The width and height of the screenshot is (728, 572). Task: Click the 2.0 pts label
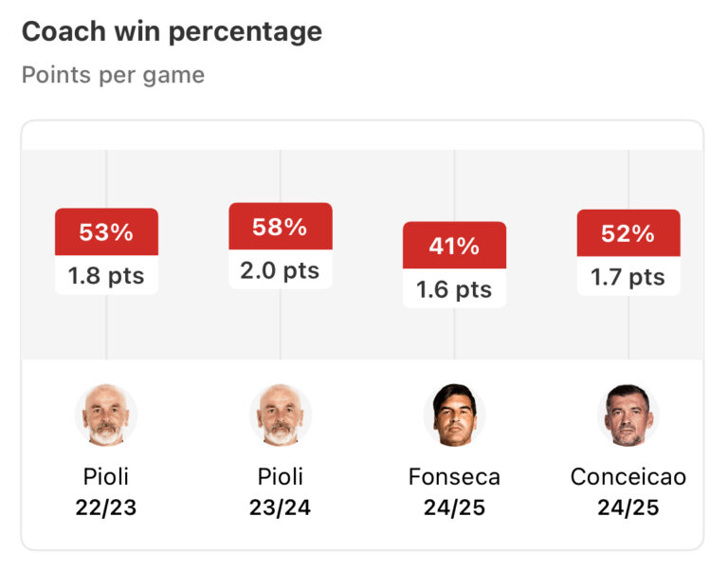coord(281,270)
